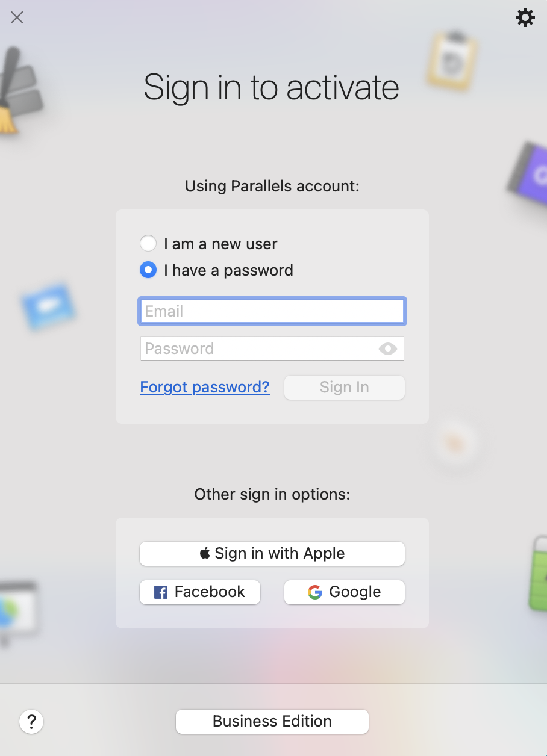
Task: Choose Sign in with Apple
Action: [x=272, y=553]
